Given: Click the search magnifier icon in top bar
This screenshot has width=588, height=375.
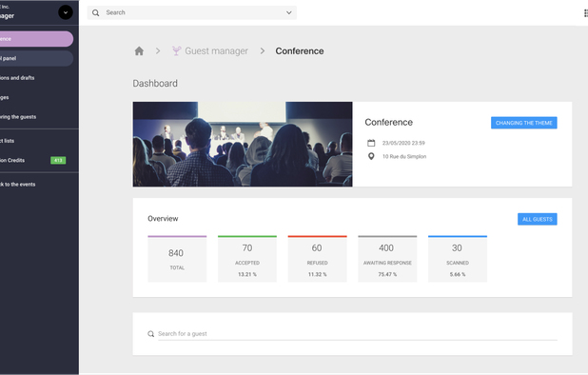Looking at the screenshot, I should pos(96,12).
